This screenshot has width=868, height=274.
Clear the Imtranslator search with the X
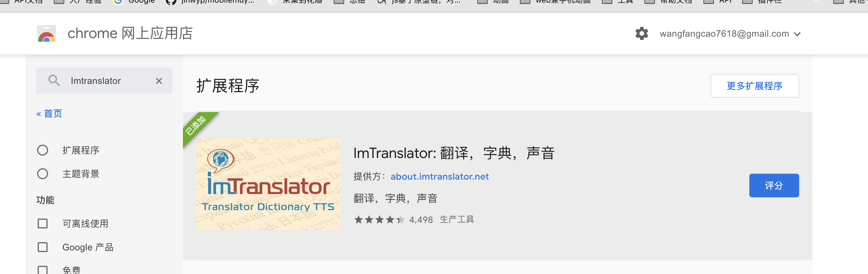pos(159,81)
